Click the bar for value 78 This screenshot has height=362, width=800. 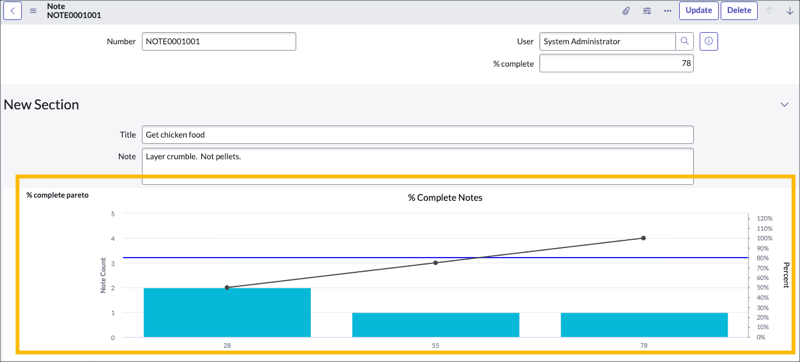(x=644, y=325)
